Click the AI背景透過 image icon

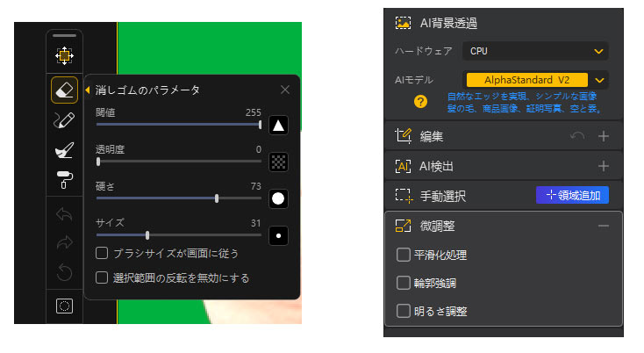tap(403, 23)
